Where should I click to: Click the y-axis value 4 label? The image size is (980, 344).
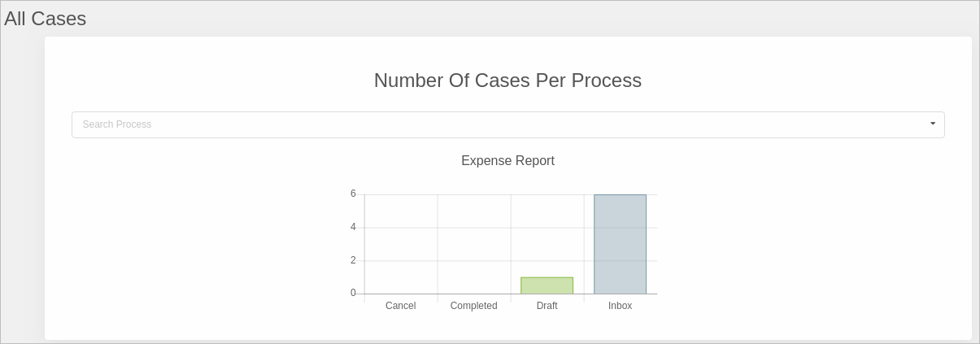pos(353,227)
